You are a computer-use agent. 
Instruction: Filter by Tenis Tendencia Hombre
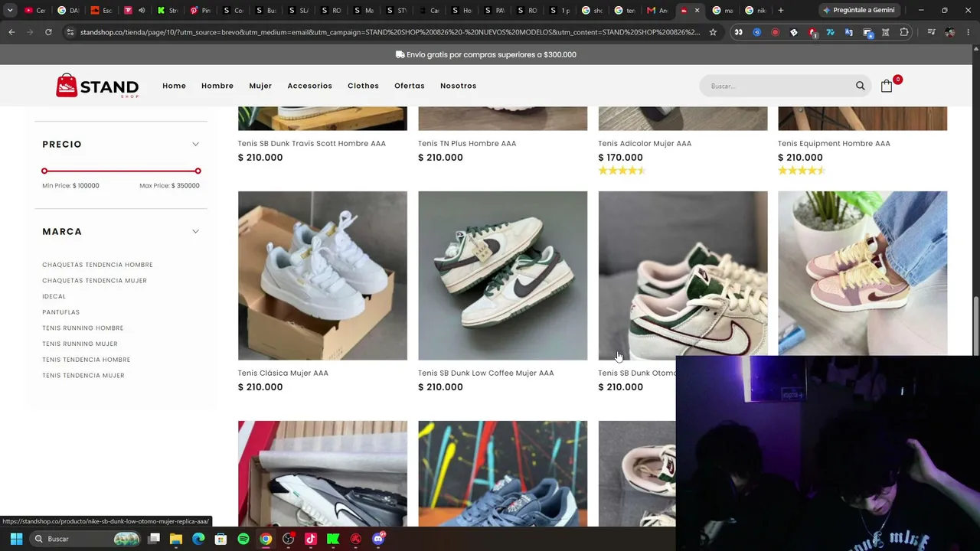[86, 360]
